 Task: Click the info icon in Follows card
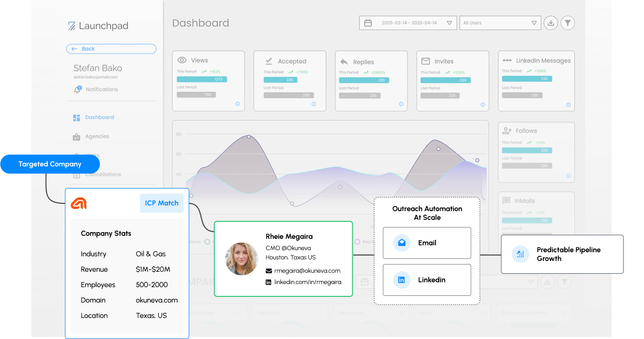568,176
